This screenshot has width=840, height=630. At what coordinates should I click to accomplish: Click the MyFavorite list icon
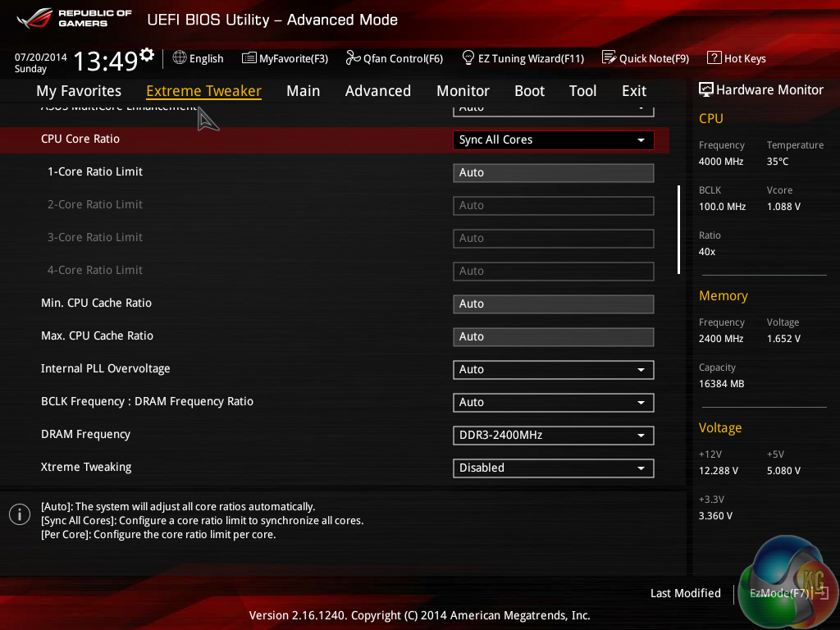tap(249, 58)
